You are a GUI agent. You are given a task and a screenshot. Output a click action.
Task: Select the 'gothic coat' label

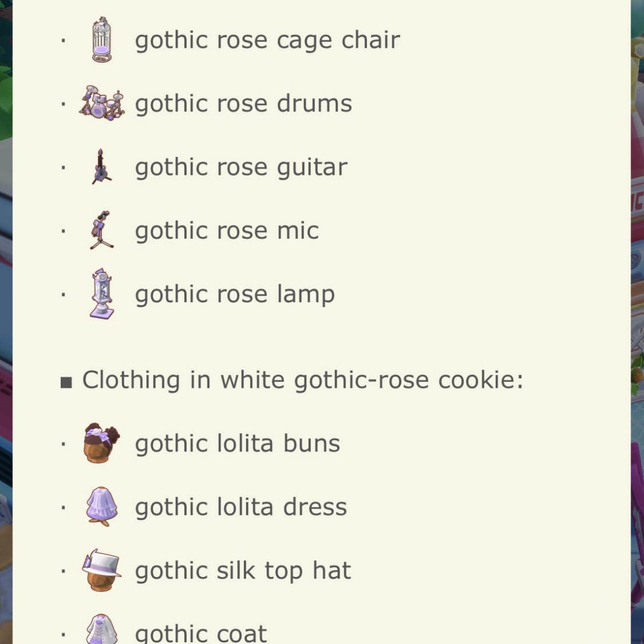click(201, 633)
